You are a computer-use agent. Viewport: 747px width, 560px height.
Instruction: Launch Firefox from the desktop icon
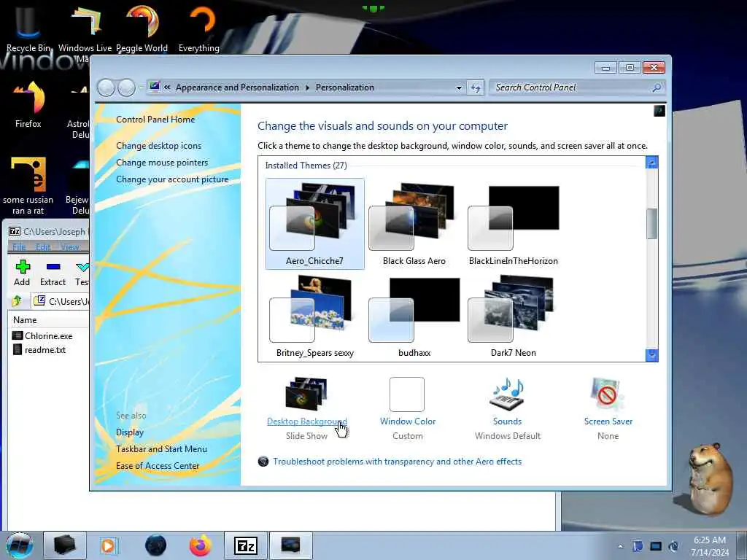point(28,104)
